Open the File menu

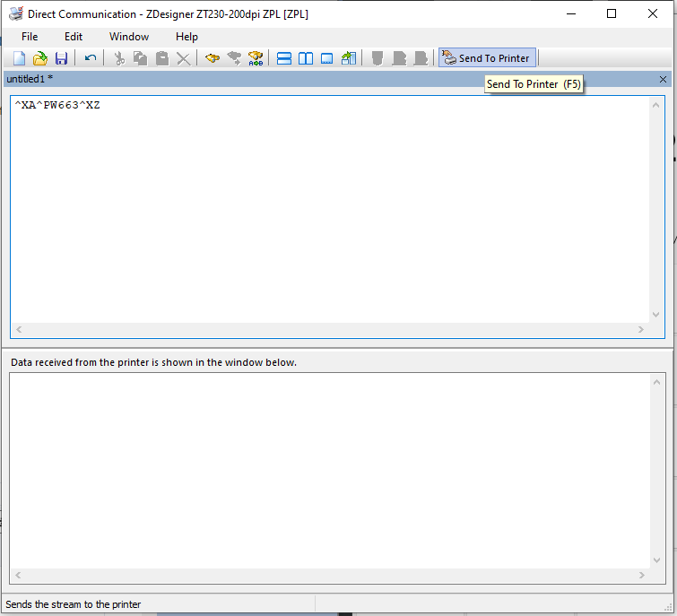coord(30,37)
